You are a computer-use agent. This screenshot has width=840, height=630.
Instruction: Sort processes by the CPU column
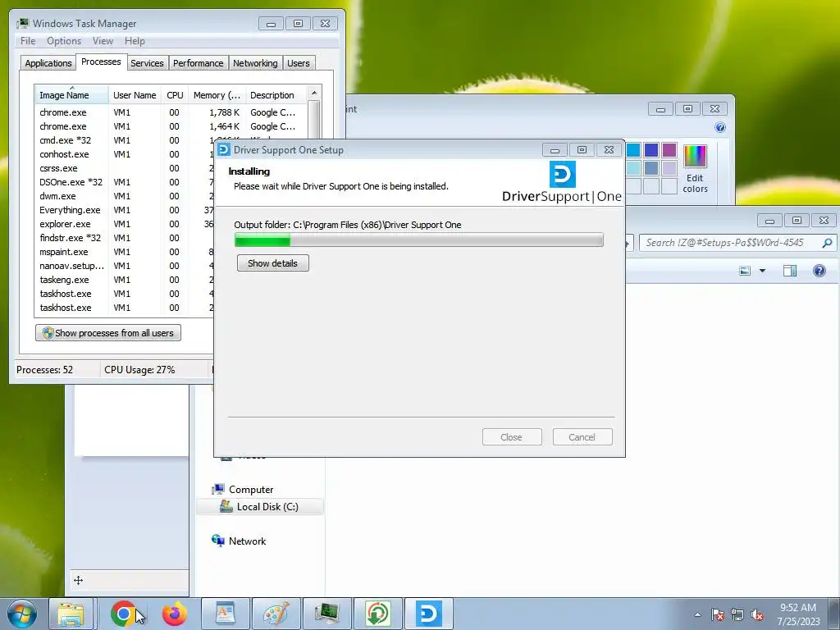click(x=176, y=95)
